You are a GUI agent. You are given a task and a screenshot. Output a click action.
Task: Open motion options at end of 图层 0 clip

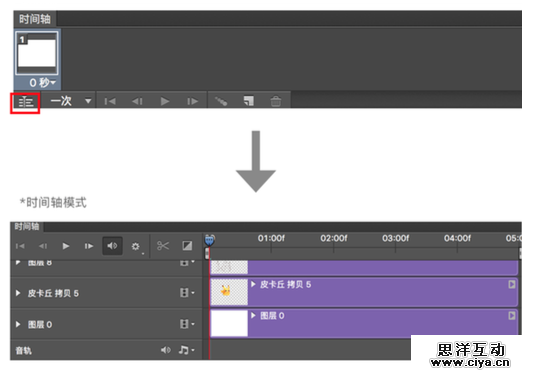pos(512,315)
